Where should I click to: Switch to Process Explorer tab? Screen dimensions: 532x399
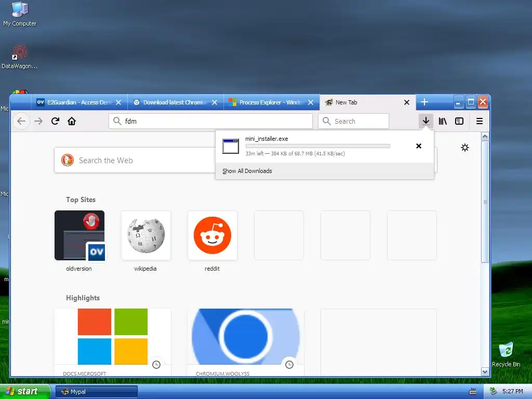271,102
